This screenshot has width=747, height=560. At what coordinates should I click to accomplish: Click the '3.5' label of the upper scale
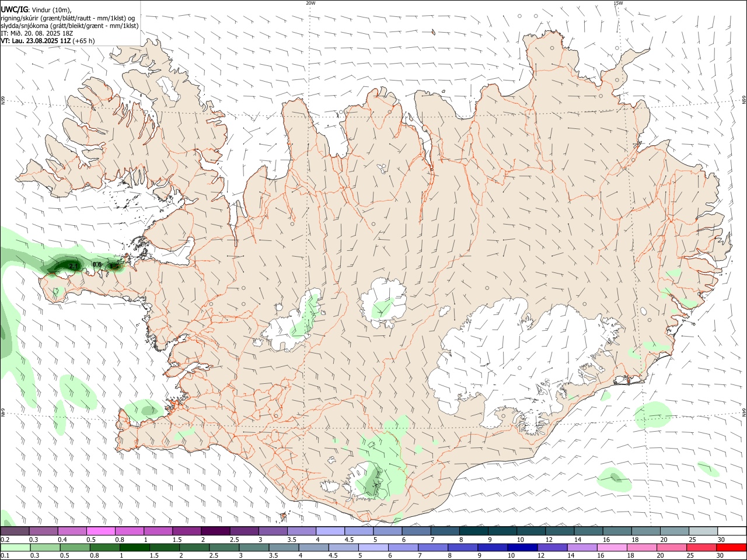tap(292, 540)
